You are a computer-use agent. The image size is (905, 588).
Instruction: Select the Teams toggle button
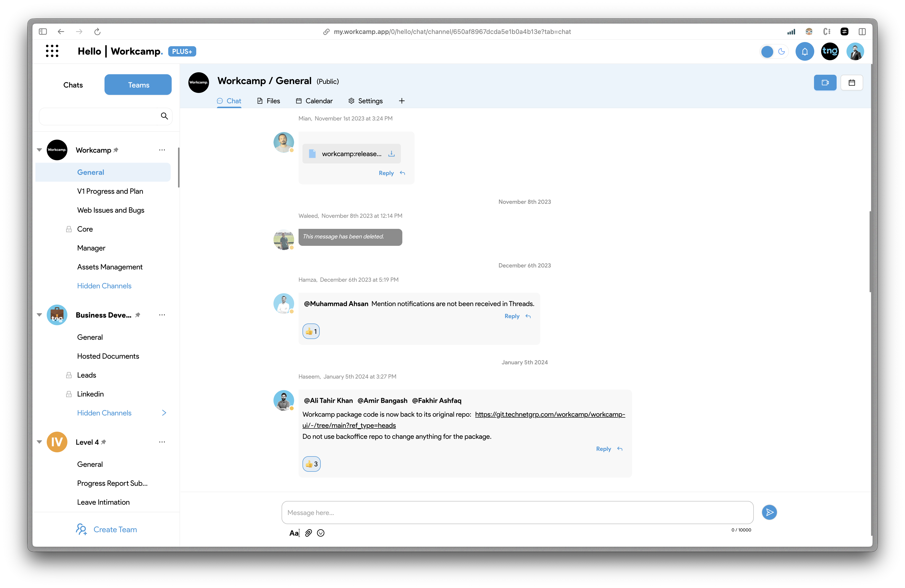(x=138, y=84)
